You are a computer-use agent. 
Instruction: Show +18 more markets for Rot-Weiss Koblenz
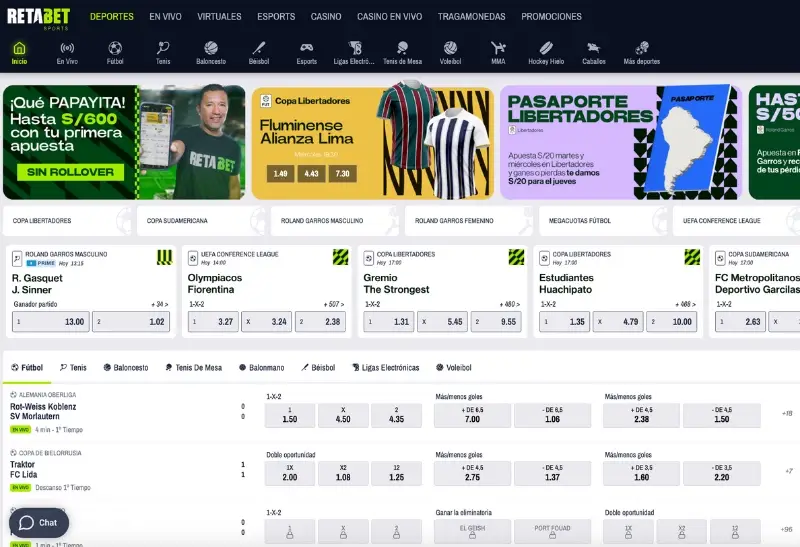(787, 414)
